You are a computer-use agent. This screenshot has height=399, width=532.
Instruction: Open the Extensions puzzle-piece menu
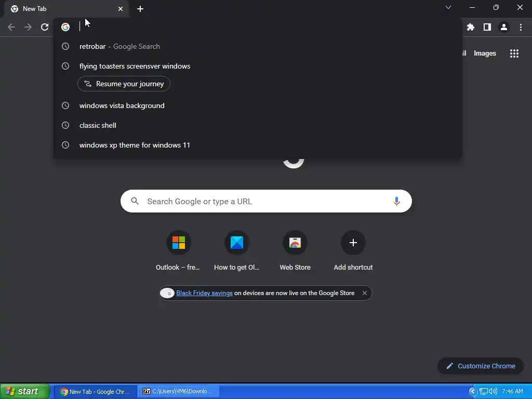pyautogui.click(x=471, y=27)
